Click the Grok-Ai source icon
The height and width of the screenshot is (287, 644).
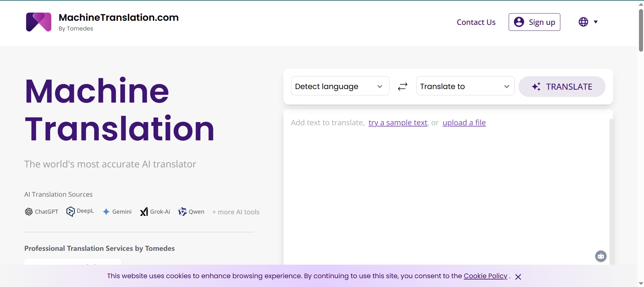144,212
